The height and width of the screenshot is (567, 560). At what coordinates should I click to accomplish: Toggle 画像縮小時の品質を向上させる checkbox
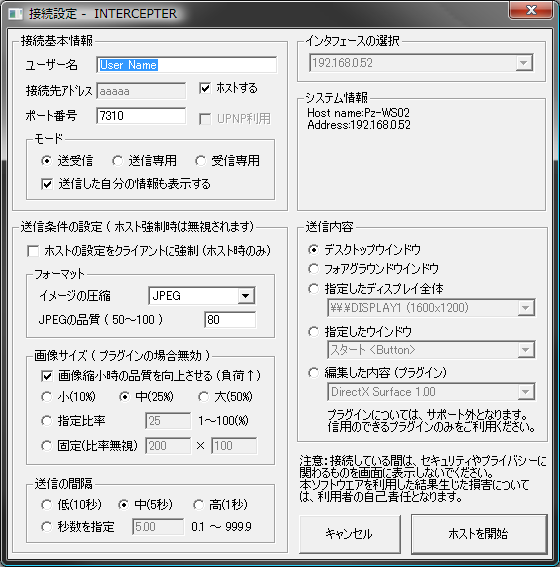47,376
